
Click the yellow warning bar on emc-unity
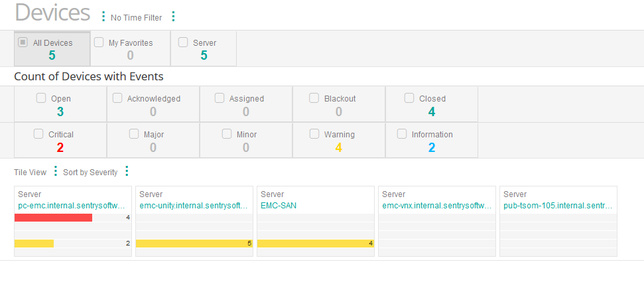(x=191, y=244)
